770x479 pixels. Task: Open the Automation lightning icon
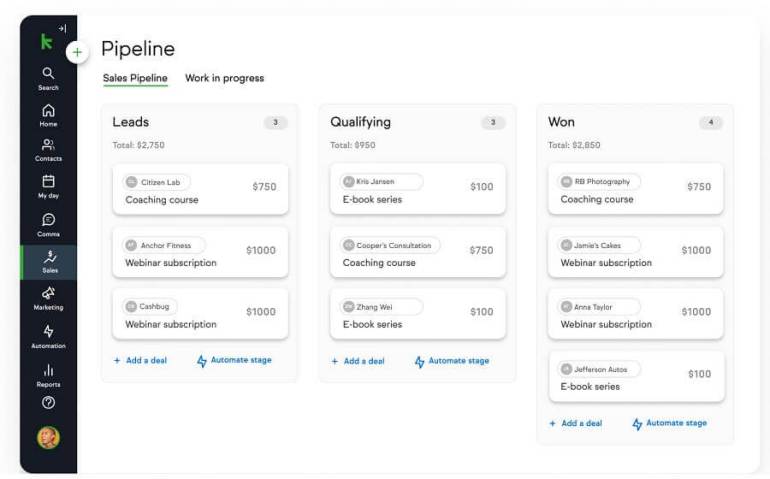48,335
